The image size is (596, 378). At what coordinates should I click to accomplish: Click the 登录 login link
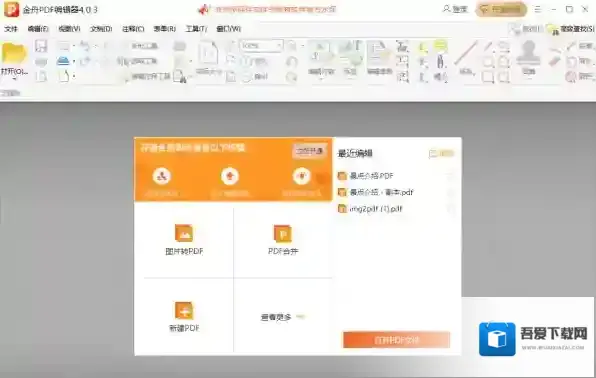coord(455,9)
